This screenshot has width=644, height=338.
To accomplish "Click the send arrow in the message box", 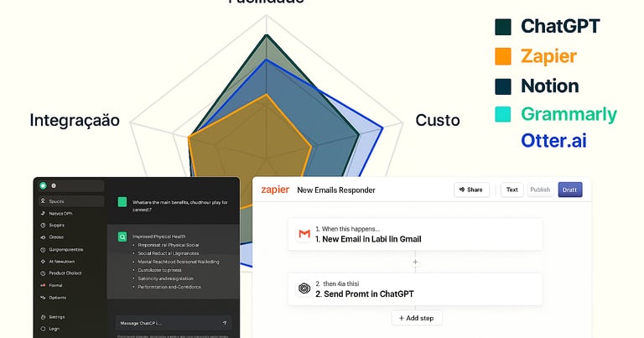I will [x=225, y=323].
